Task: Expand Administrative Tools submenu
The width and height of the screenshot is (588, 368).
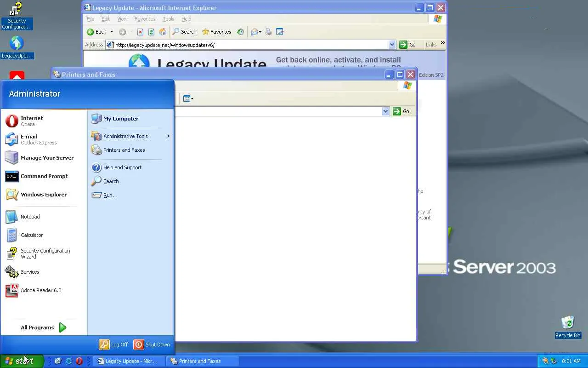Action: (130, 136)
